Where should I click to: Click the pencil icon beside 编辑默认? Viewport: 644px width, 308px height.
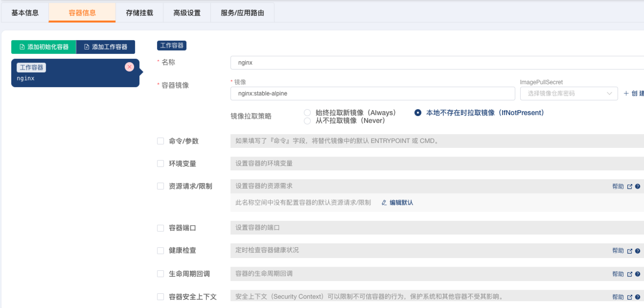[384, 202]
